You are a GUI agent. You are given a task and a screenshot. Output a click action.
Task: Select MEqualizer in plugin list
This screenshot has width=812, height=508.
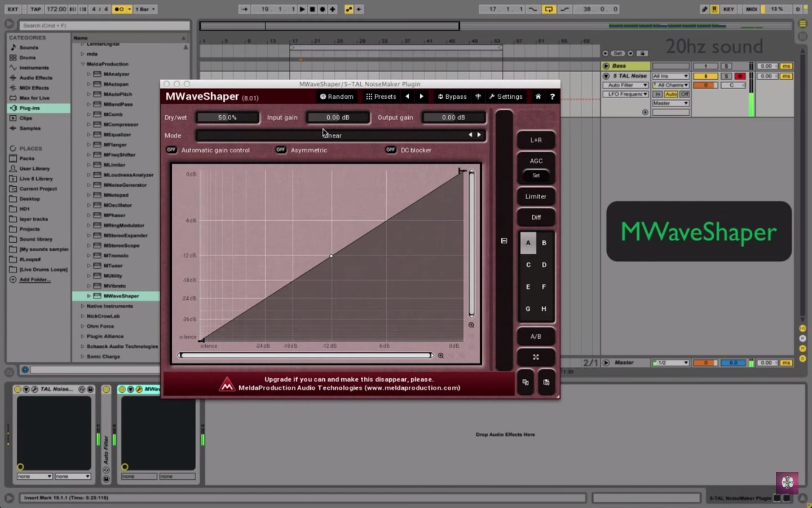(x=117, y=135)
